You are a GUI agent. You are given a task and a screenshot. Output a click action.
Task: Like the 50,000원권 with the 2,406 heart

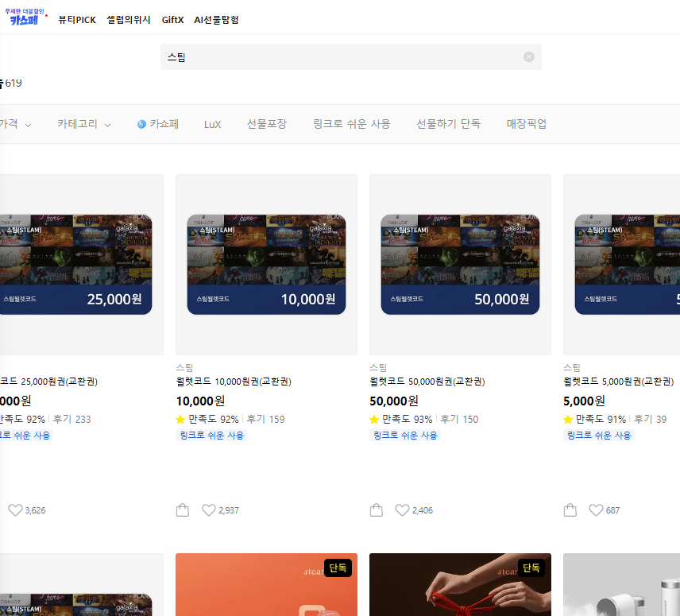pos(403,510)
